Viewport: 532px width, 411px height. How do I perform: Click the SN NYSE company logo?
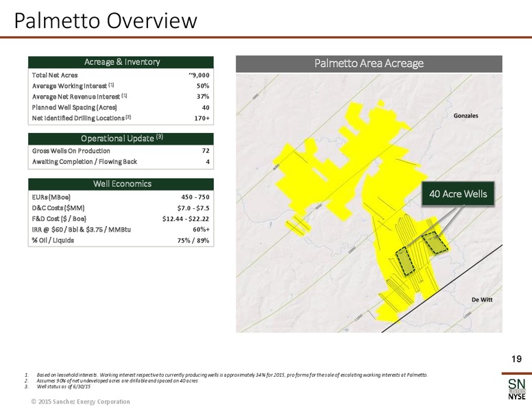(x=516, y=389)
